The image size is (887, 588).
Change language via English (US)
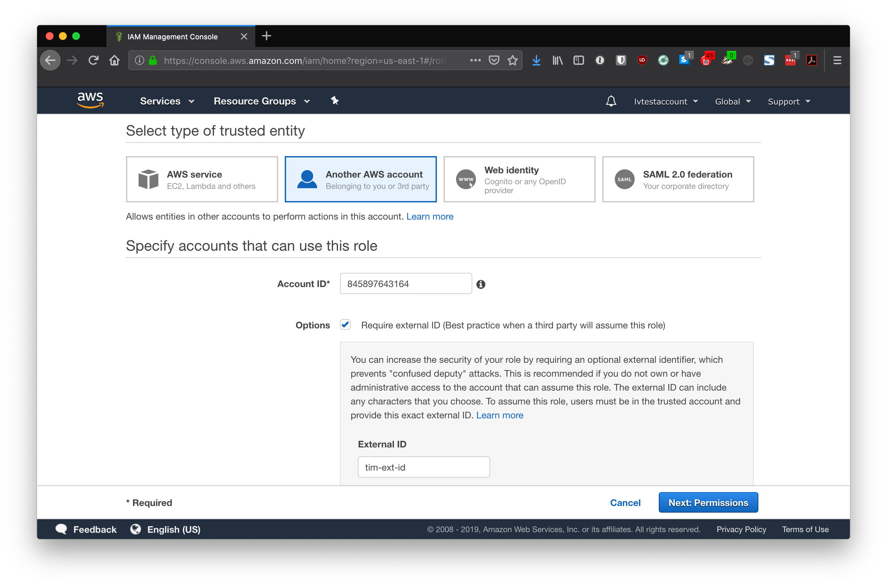click(x=174, y=529)
